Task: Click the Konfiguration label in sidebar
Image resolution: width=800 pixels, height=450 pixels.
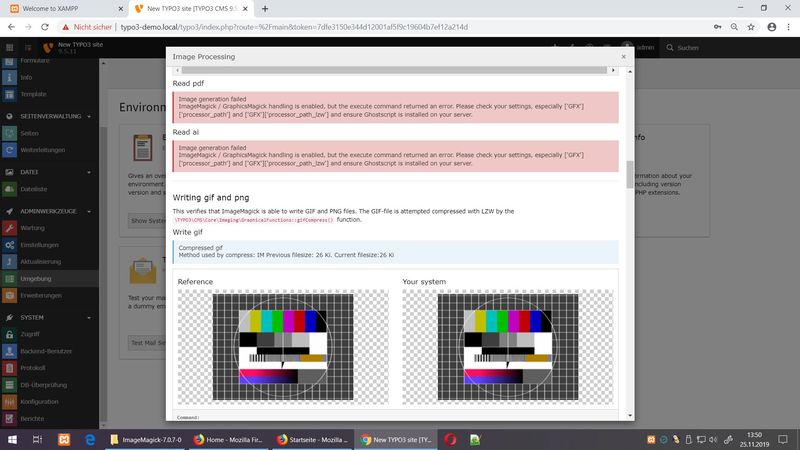Action: click(x=39, y=402)
